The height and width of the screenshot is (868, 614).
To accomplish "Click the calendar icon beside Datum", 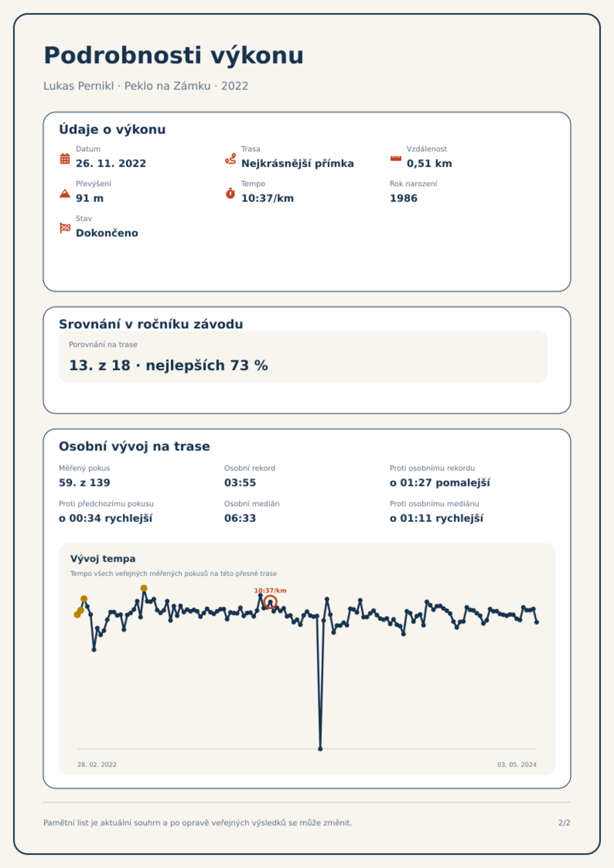I will (65, 158).
